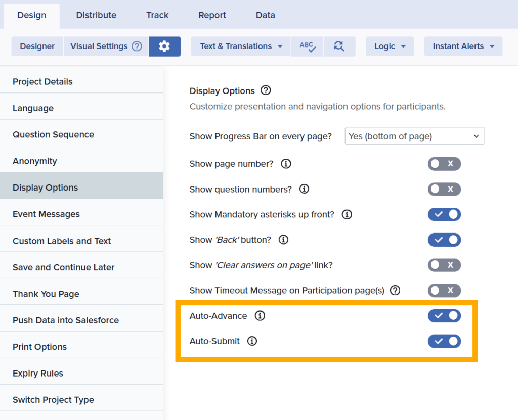Disable the Auto-Submit toggle
518x420 pixels.
click(x=444, y=341)
